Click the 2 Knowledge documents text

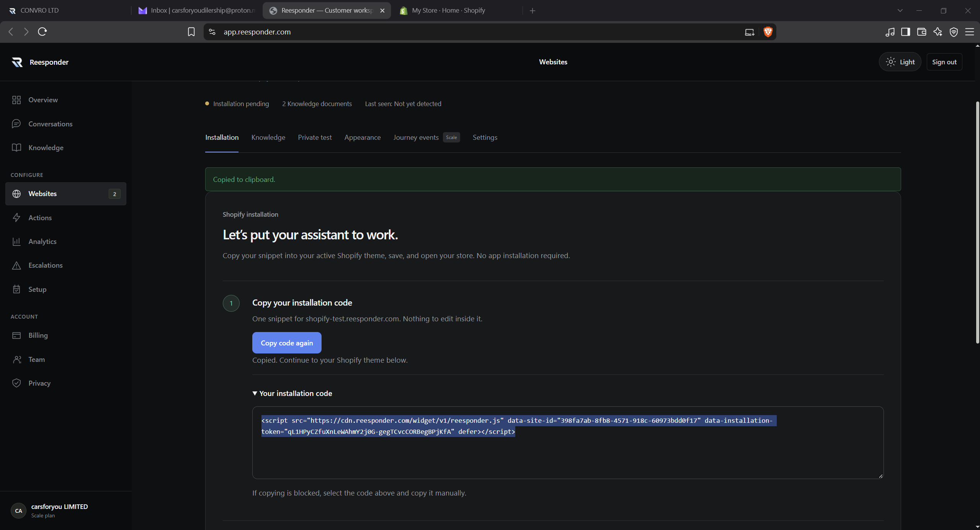(317, 104)
